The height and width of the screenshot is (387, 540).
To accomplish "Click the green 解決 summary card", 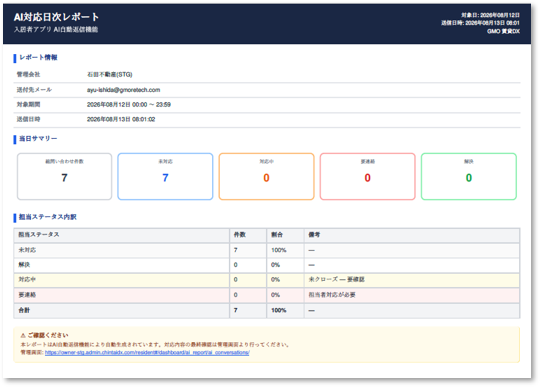I will pos(469,176).
